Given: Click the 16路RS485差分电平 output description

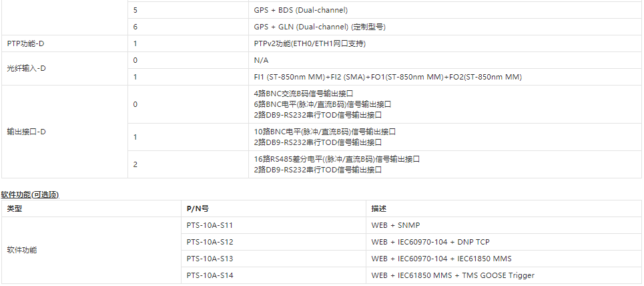Looking at the screenshot, I should 337,159.
